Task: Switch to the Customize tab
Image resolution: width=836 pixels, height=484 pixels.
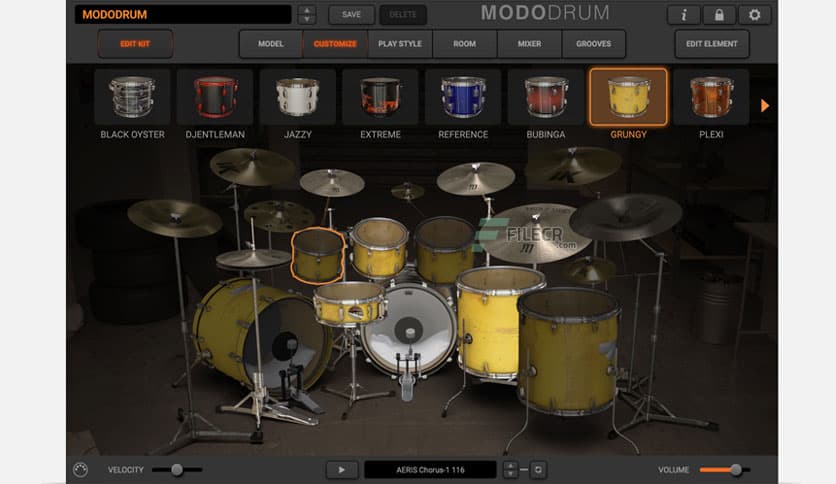Action: click(x=335, y=44)
